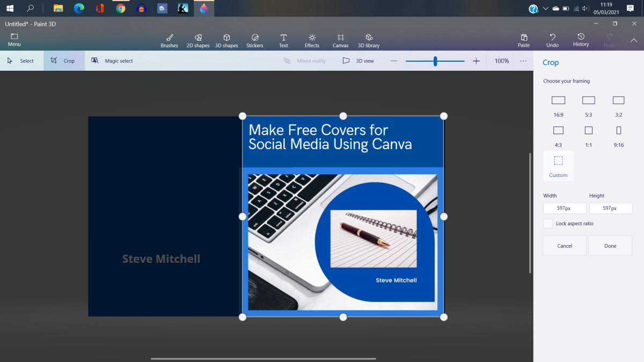644x362 pixels.
Task: Open the system tray hidden icons
Action: [545, 8]
